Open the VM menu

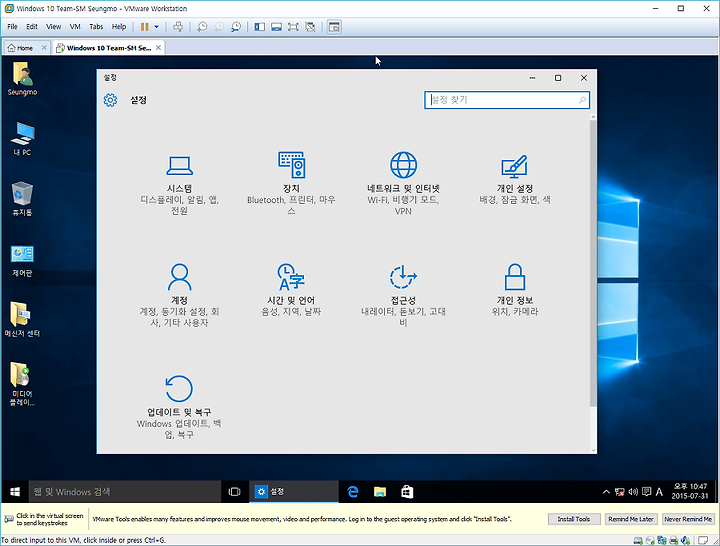click(75, 27)
